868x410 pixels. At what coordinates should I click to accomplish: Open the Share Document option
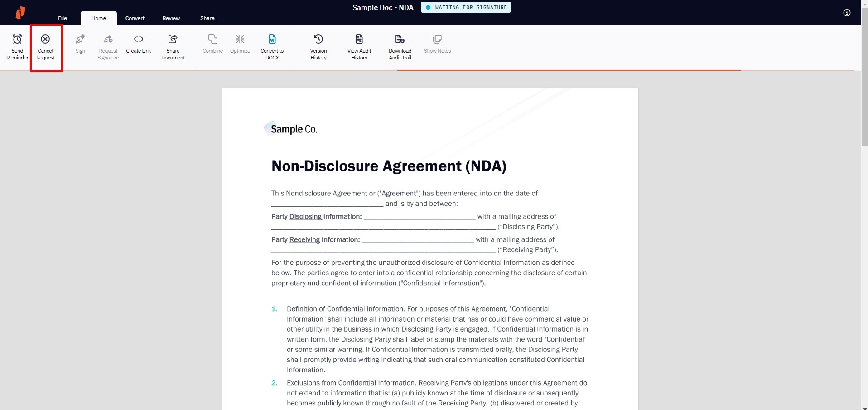tap(173, 47)
